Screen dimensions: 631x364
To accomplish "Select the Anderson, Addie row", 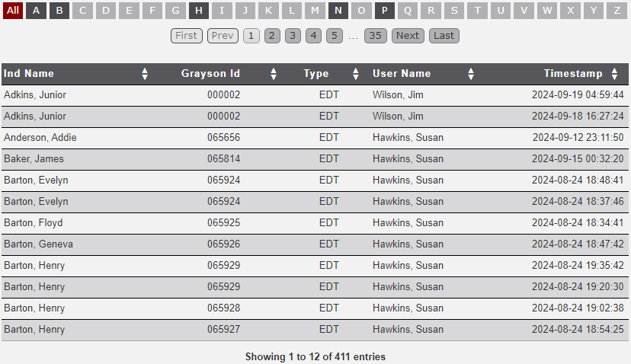I will pyautogui.click(x=40, y=138).
